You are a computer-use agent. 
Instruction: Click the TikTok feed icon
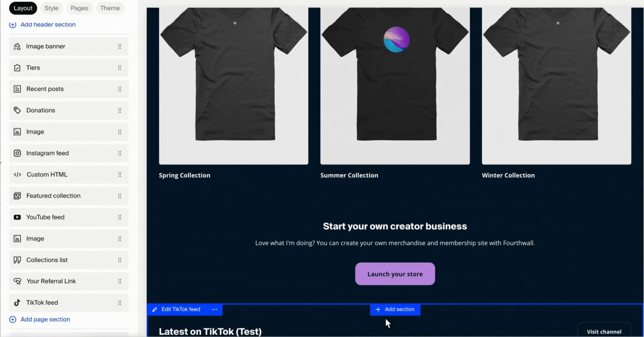(x=17, y=302)
